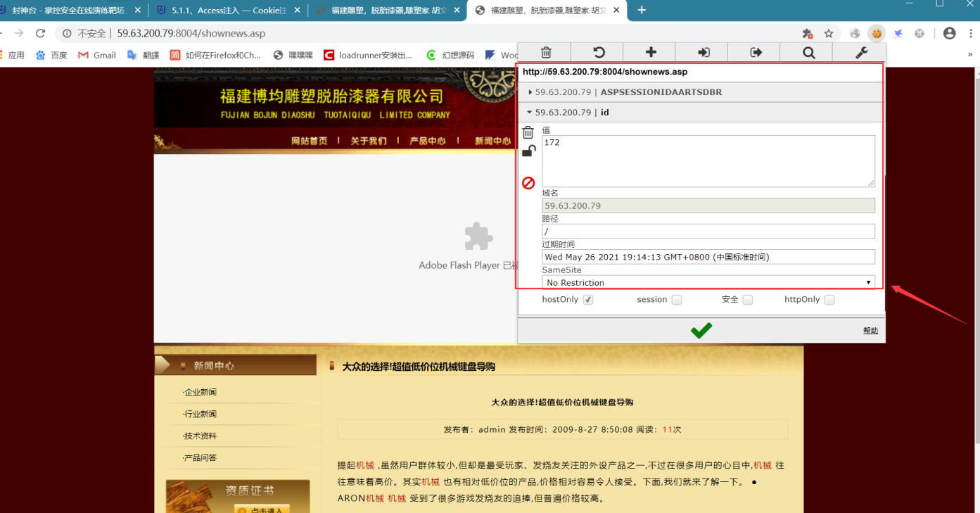This screenshot has width=980, height=513.
Task: Close the Access注入 Cookie tab
Action: tap(298, 11)
